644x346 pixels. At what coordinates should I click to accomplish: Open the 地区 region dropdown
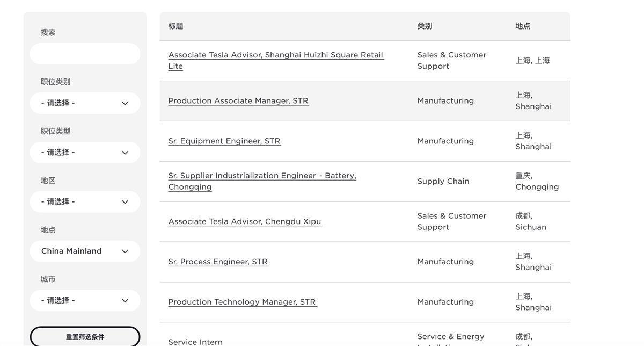[x=85, y=202]
